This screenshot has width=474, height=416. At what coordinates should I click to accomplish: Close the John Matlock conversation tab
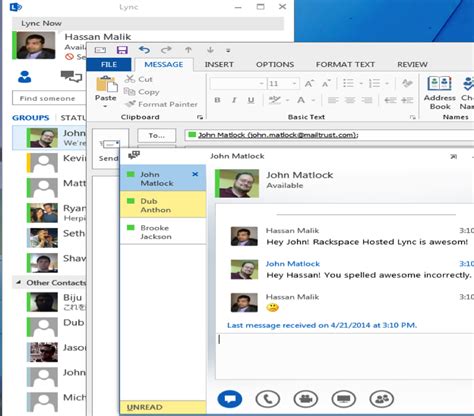coord(195,174)
